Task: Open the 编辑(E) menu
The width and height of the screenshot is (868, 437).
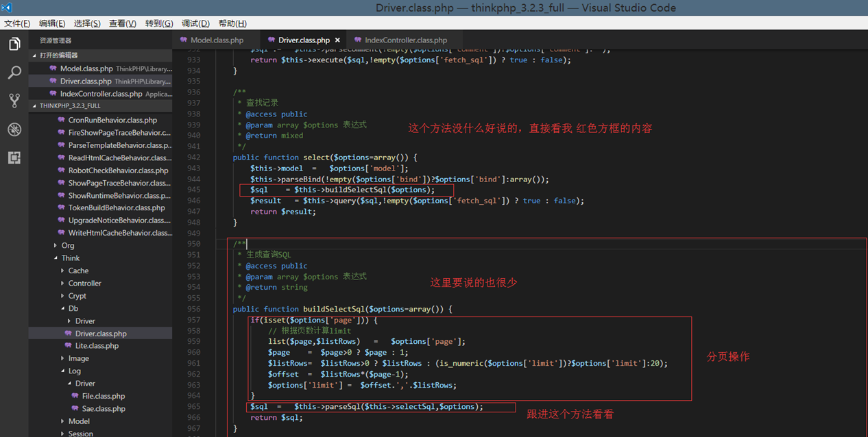Action: 52,23
